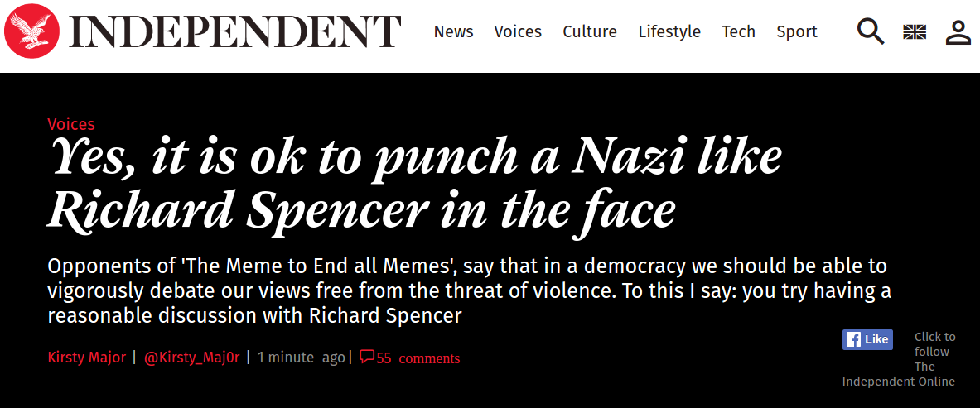Go to the Voices menu section
Screen dimensions: 980x408
pyautogui.click(x=518, y=31)
